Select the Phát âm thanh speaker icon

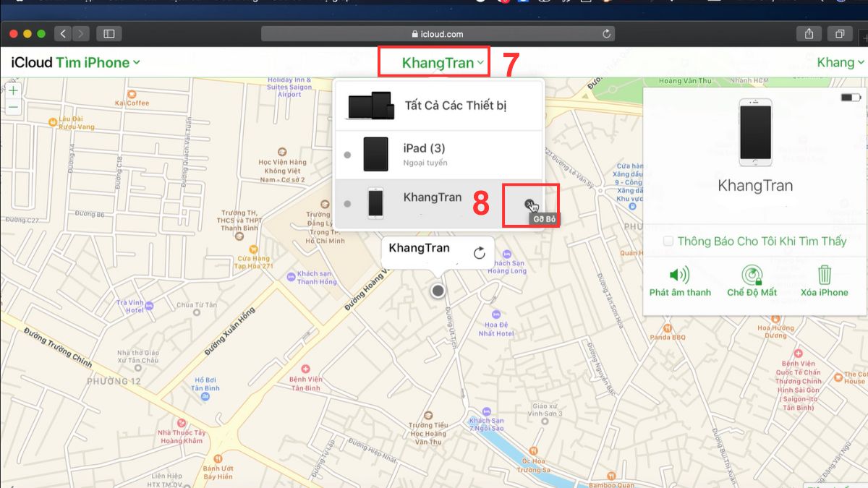pyautogui.click(x=678, y=275)
